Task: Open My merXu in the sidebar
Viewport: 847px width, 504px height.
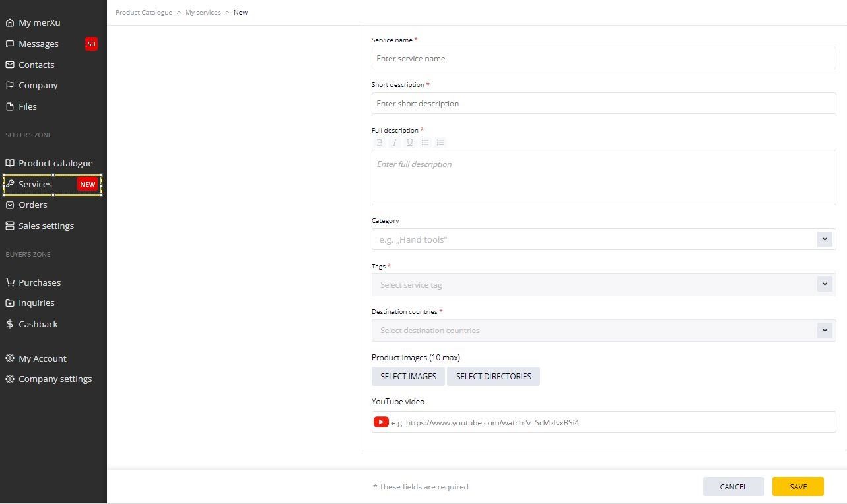Action: coord(40,22)
